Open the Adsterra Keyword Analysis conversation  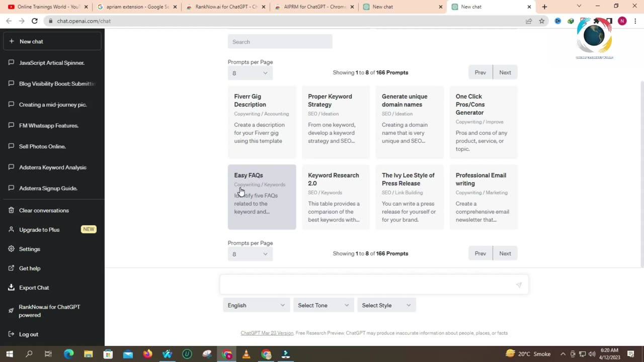(52, 167)
